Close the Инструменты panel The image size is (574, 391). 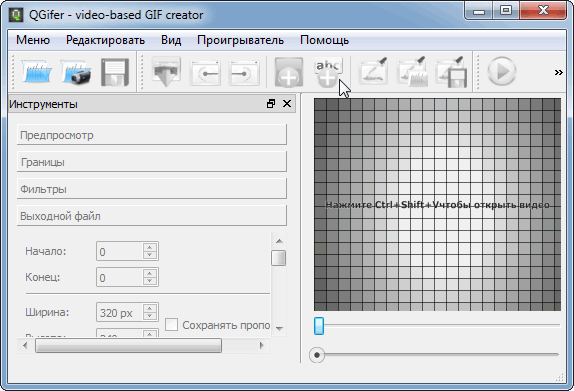pyautogui.click(x=287, y=104)
